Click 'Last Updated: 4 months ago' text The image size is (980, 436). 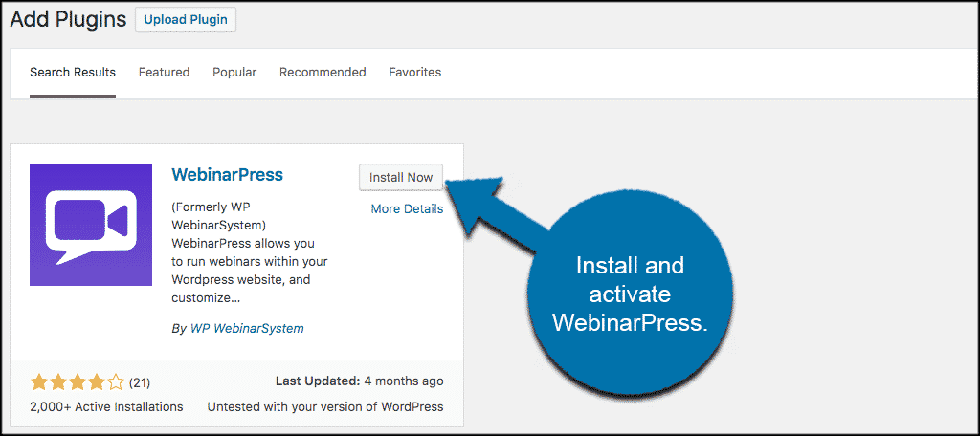359,381
